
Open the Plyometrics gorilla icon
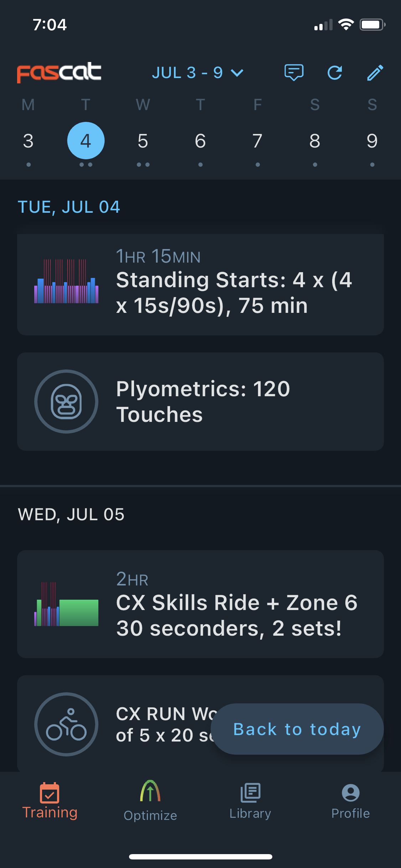(66, 402)
